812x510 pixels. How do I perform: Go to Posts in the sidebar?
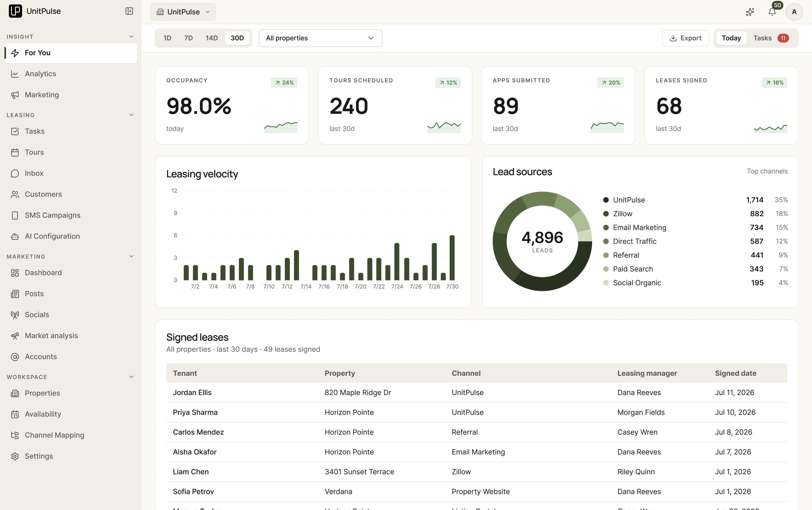(71, 294)
